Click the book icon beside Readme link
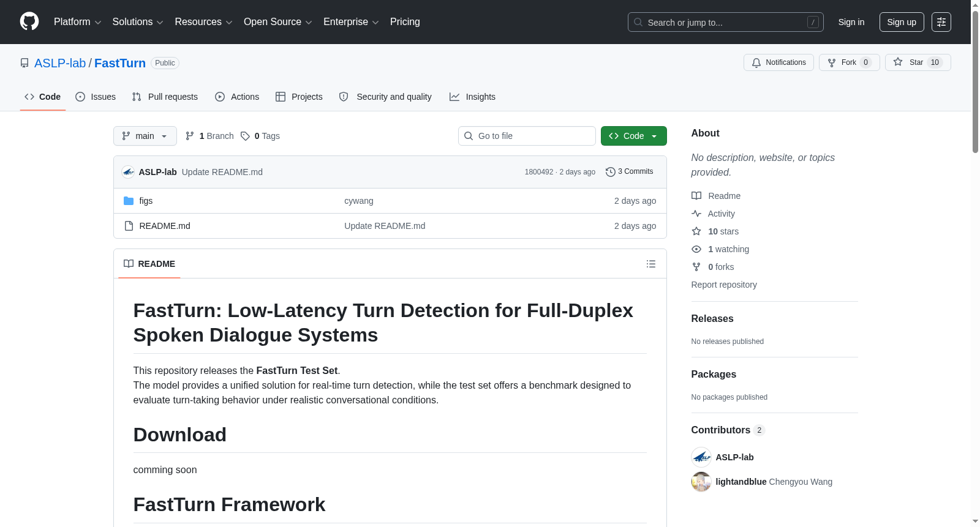 pos(696,196)
